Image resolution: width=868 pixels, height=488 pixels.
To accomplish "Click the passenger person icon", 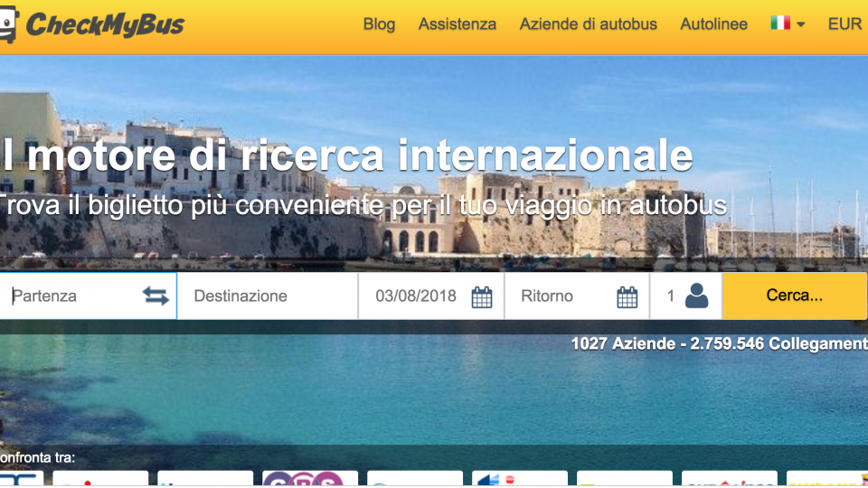I will 696,296.
